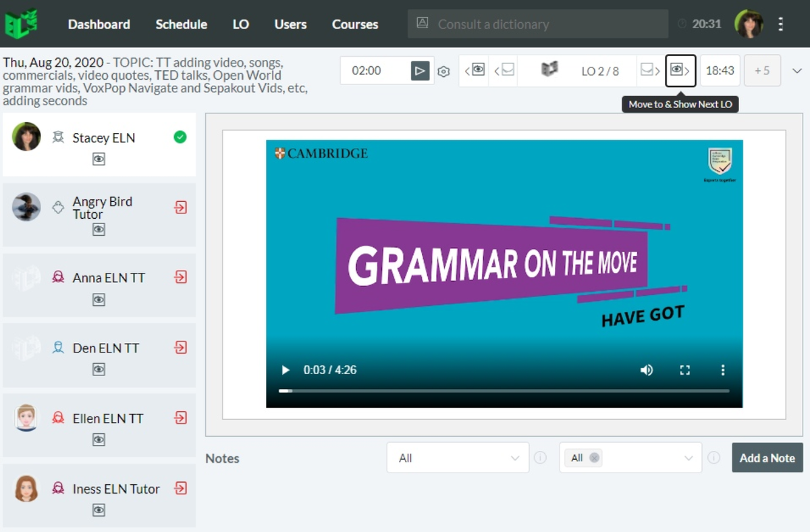This screenshot has height=532, width=810.
Task: Click Iness ELN Tutor's role icon
Action: [x=58, y=489]
